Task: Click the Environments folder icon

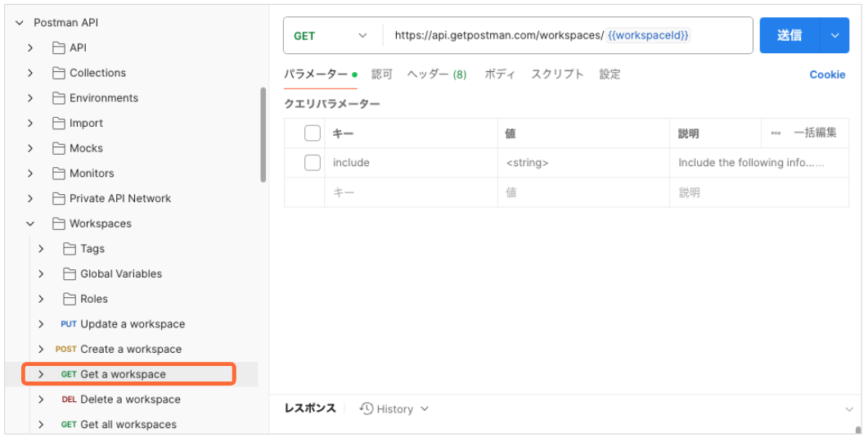Action: pos(58,98)
